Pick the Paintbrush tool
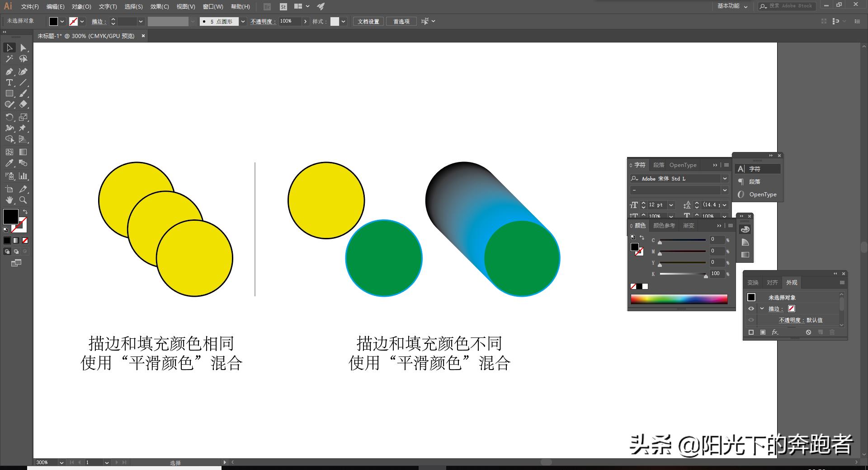The height and width of the screenshot is (470, 868). coord(23,93)
